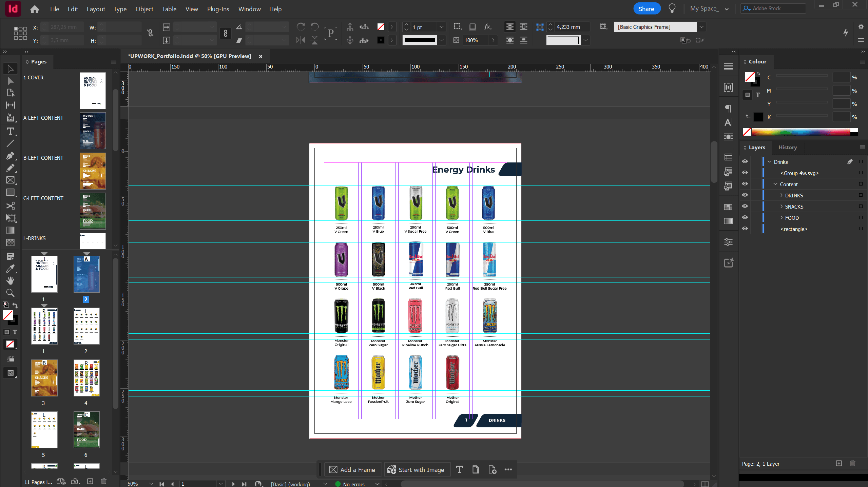Click the CMYK colour spectrum bar

pyautogui.click(x=801, y=132)
